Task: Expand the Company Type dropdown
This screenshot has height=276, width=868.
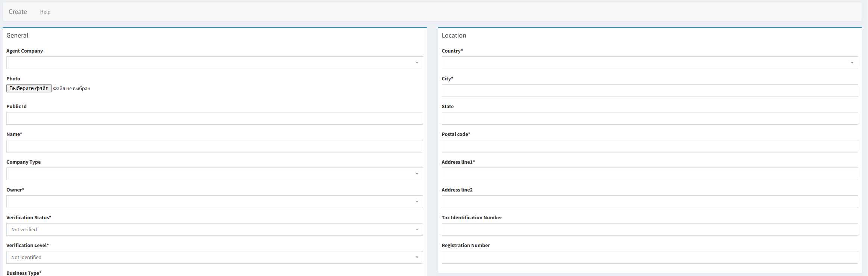Action: click(x=214, y=174)
